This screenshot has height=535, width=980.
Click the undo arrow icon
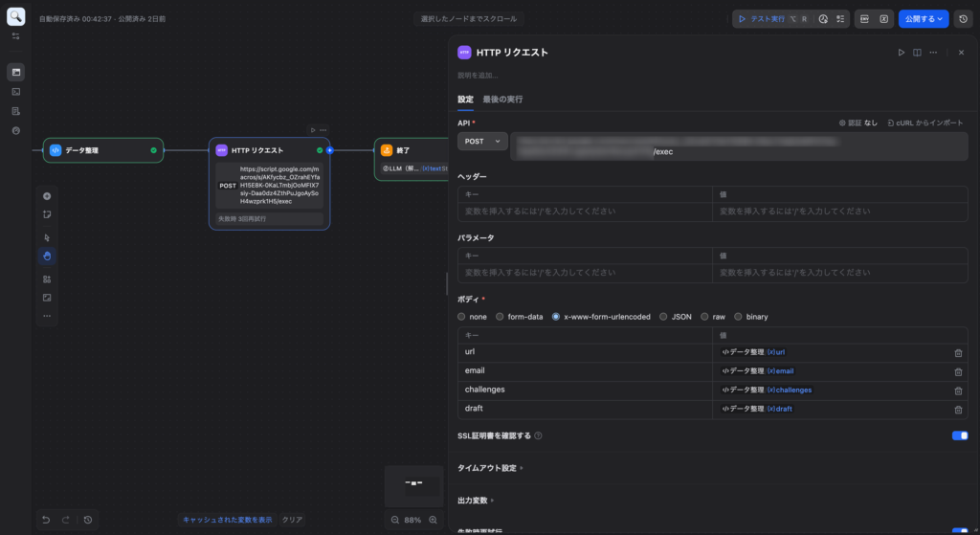click(45, 520)
